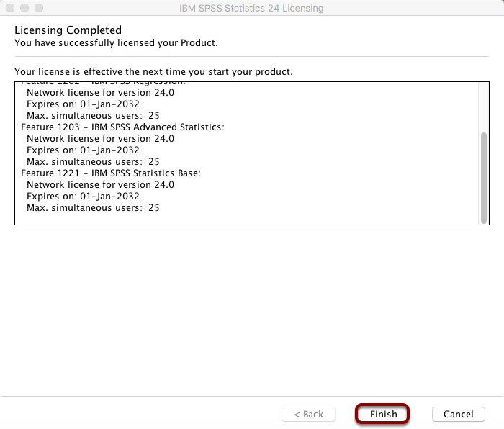Screen dimensions: 504x429
Task: Select 'Feature 1221 – IBM SPSS Statistics Base' line
Action: coord(111,173)
